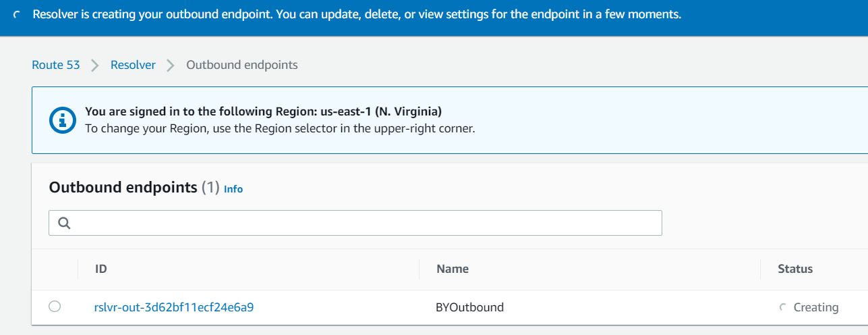
Task: Click the circled info icon in Region notice
Action: tap(63, 120)
